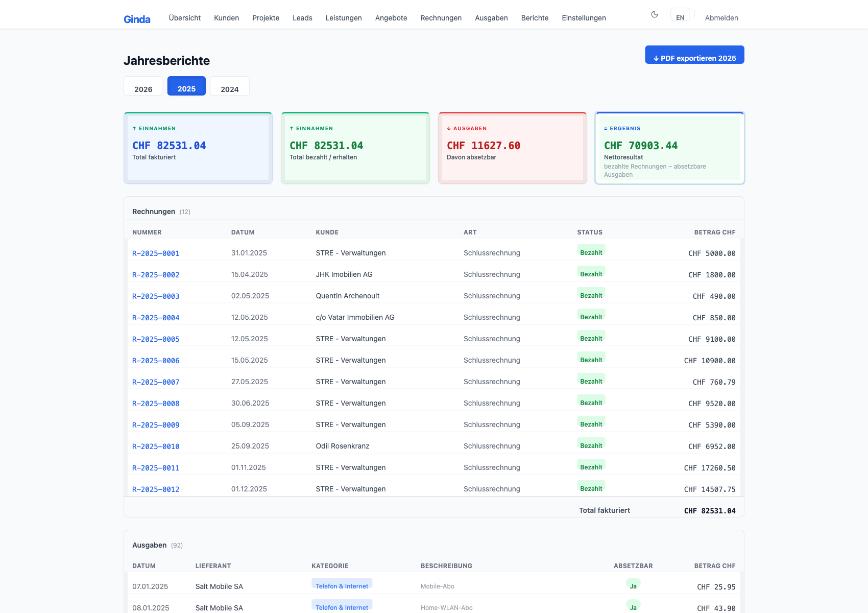Open invoice R-2025-0007

point(156,382)
